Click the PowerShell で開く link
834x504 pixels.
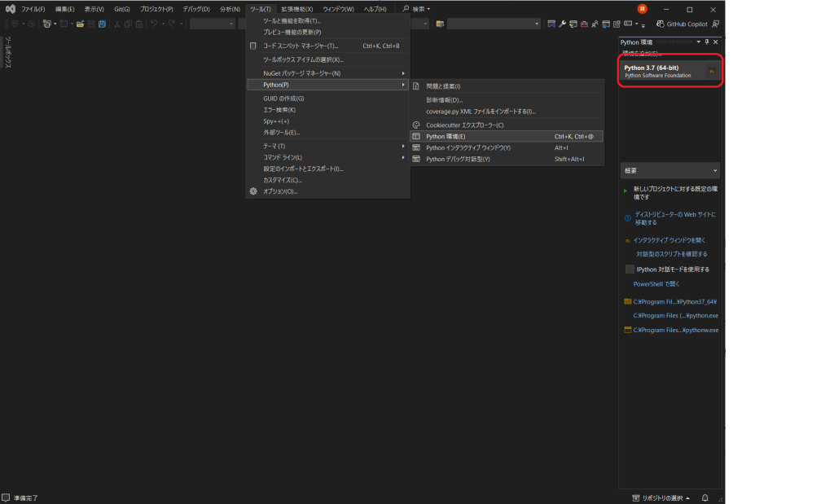tap(656, 284)
